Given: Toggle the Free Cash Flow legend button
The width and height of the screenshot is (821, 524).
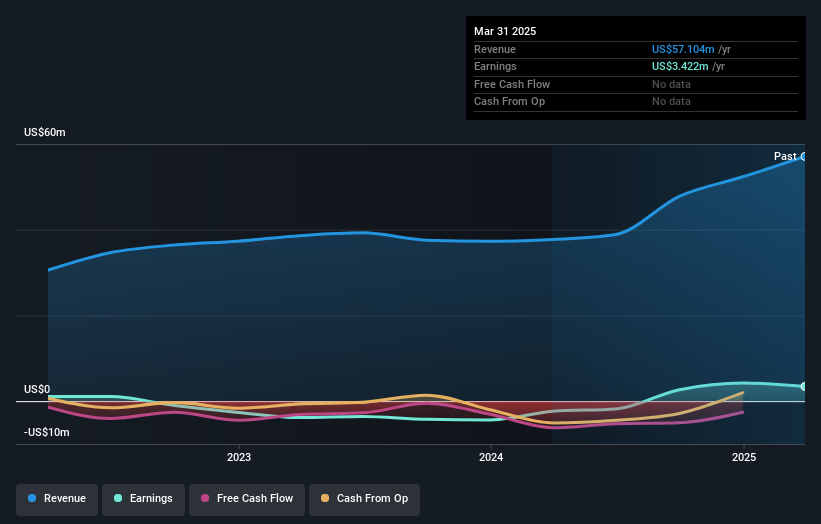Looking at the screenshot, I should [x=247, y=499].
